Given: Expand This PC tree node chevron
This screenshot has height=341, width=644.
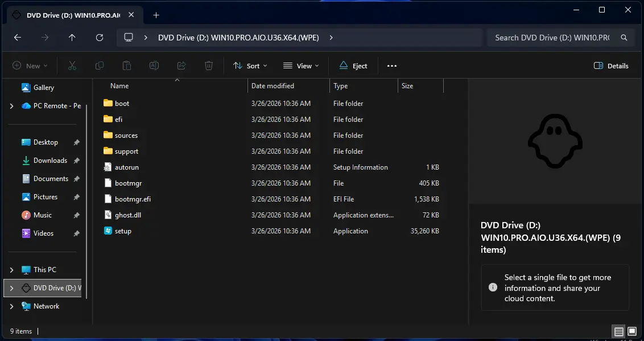Looking at the screenshot, I should (x=11, y=270).
